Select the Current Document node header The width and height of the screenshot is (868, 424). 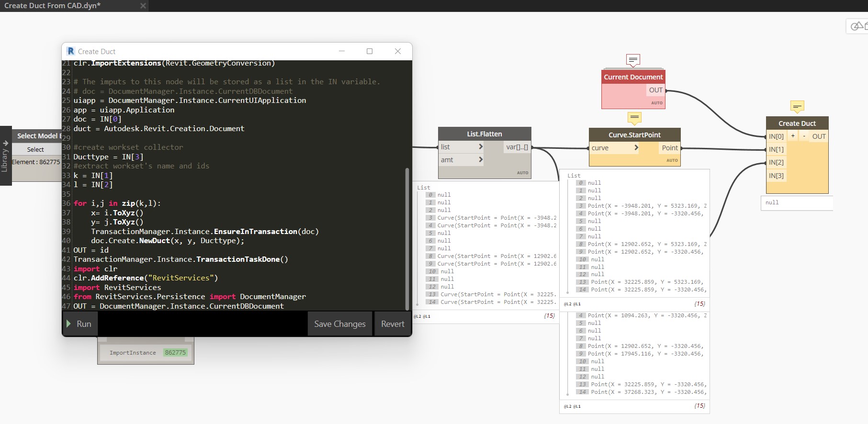pos(633,77)
